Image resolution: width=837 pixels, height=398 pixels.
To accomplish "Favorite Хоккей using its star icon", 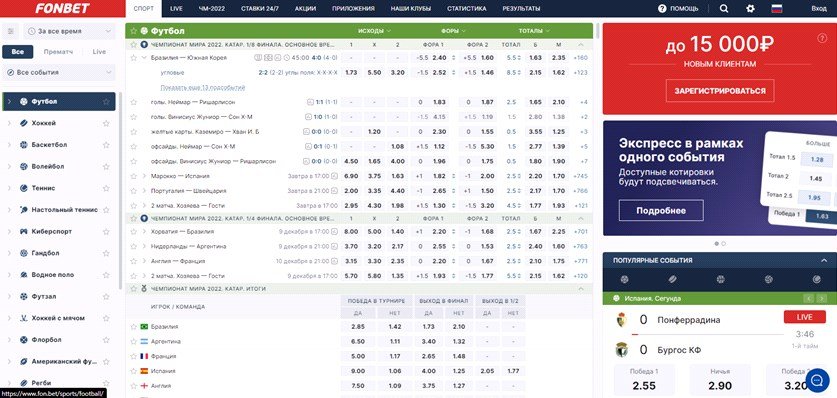I will [x=106, y=123].
